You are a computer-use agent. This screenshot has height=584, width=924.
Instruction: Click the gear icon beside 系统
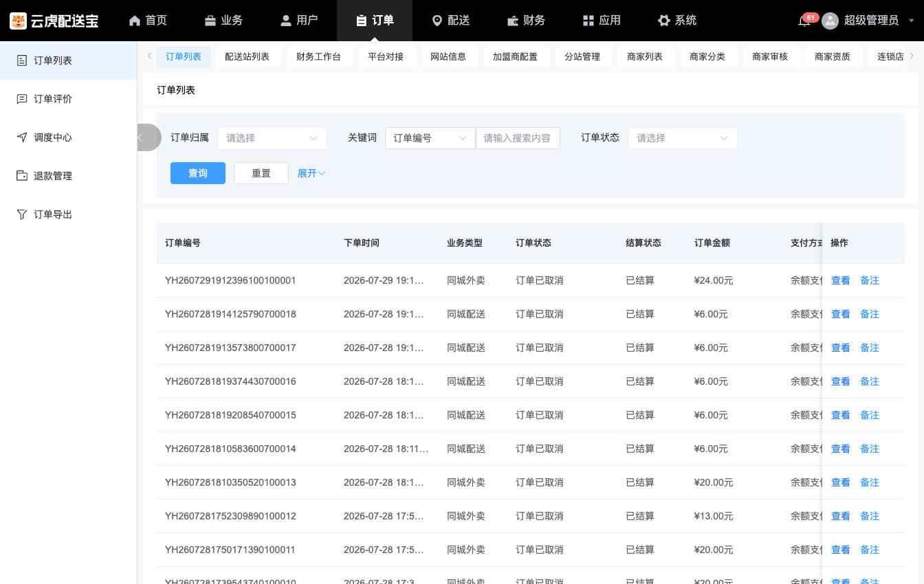pyautogui.click(x=663, y=21)
